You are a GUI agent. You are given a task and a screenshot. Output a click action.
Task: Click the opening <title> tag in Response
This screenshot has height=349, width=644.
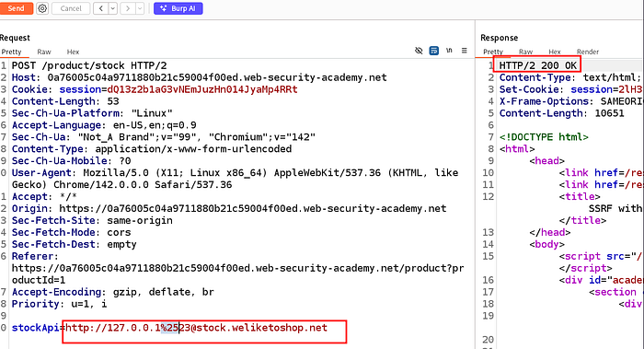(580, 197)
